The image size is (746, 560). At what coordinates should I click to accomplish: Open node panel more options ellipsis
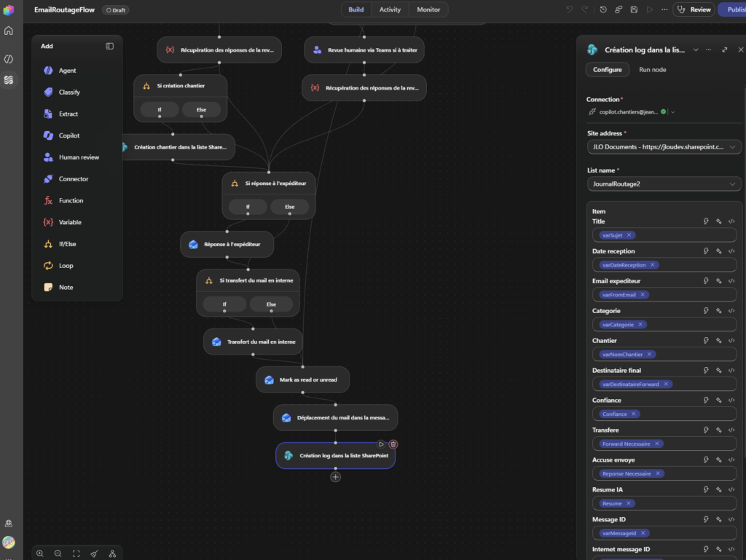(708, 50)
